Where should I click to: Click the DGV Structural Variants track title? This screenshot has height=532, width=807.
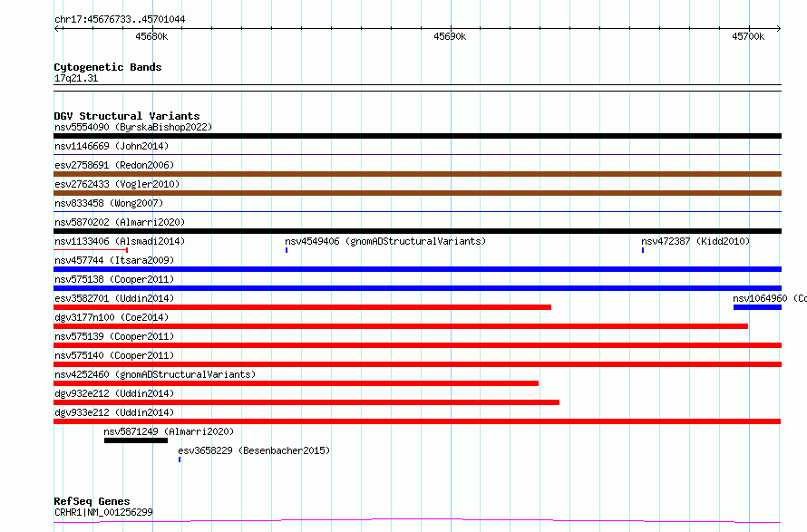click(x=127, y=116)
